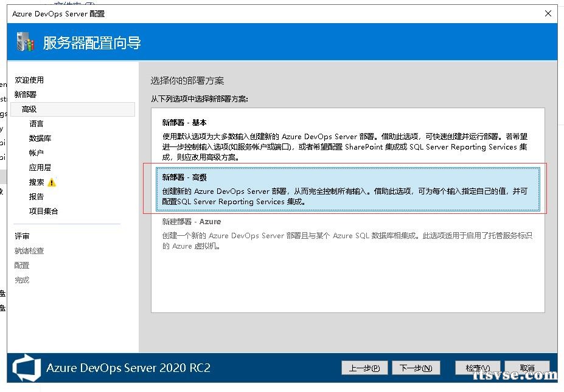
Task: Click the 取消 button
Action: point(527,368)
